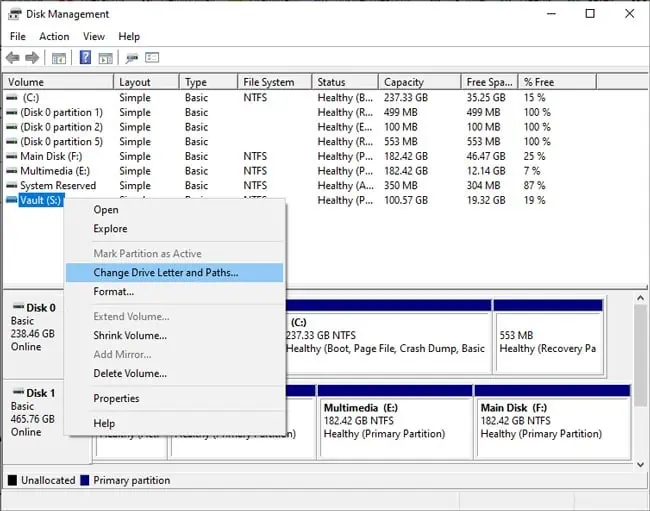
Task: Click the Disk 0 Basic 238.46 GB label
Action: pyautogui.click(x=33, y=327)
